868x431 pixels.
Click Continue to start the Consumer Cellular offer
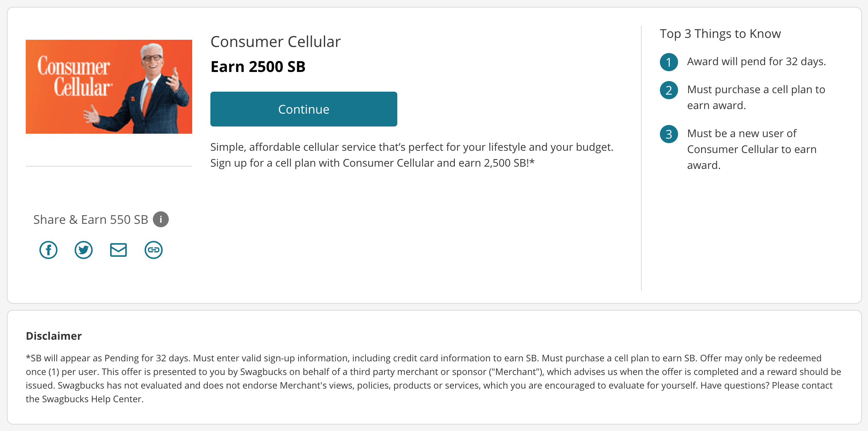click(303, 109)
